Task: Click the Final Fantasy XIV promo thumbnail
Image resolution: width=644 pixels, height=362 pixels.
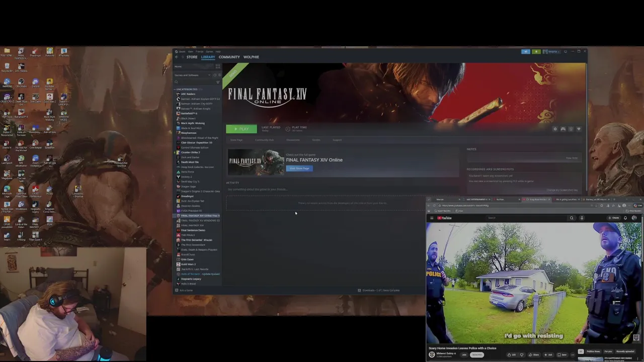Action: (256, 162)
